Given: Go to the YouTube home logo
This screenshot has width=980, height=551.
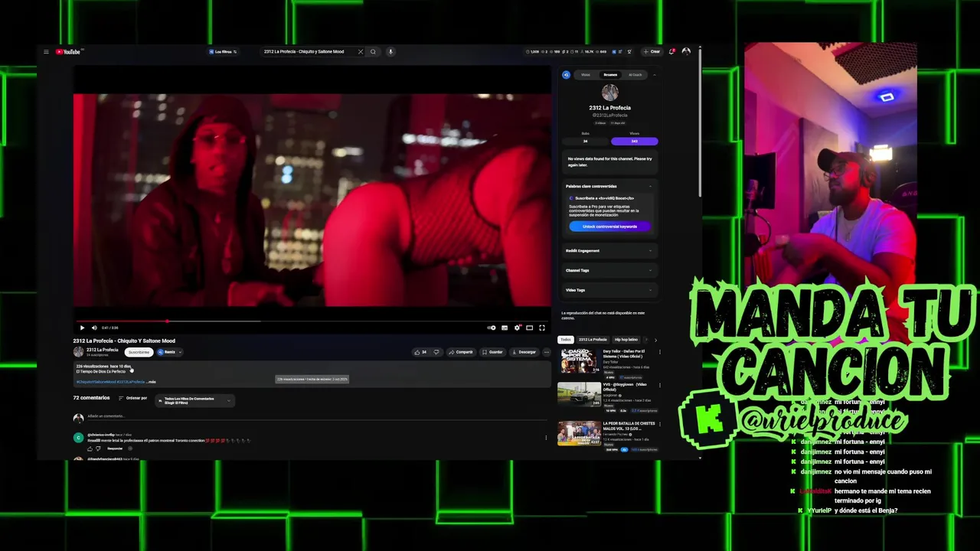Looking at the screenshot, I should [x=68, y=52].
